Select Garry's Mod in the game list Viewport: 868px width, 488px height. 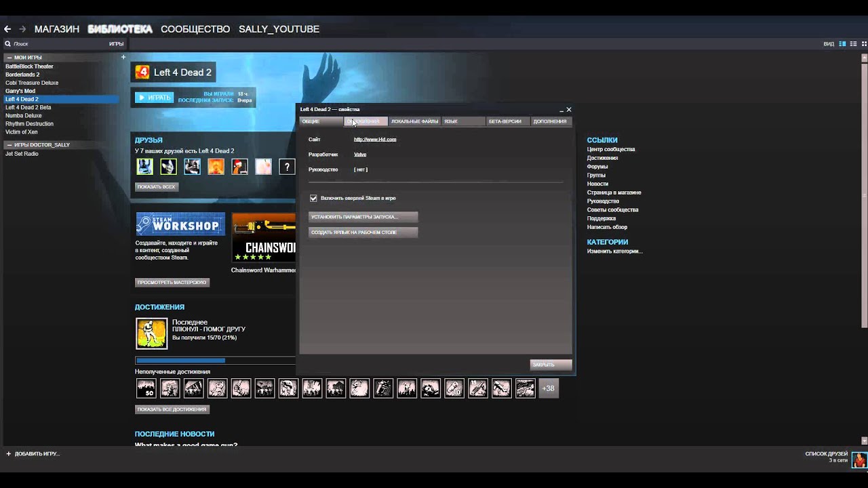pyautogui.click(x=20, y=91)
